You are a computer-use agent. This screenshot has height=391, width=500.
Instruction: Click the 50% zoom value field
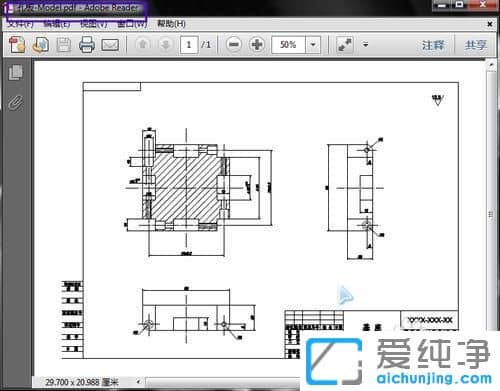288,45
